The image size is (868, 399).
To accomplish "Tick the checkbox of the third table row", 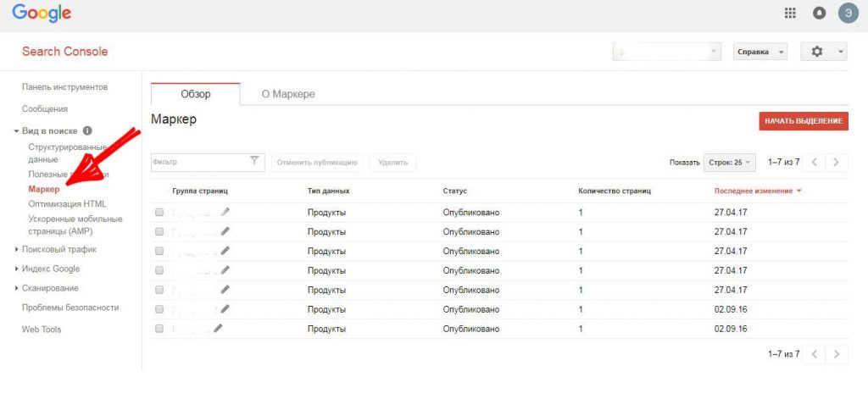I will point(159,252).
